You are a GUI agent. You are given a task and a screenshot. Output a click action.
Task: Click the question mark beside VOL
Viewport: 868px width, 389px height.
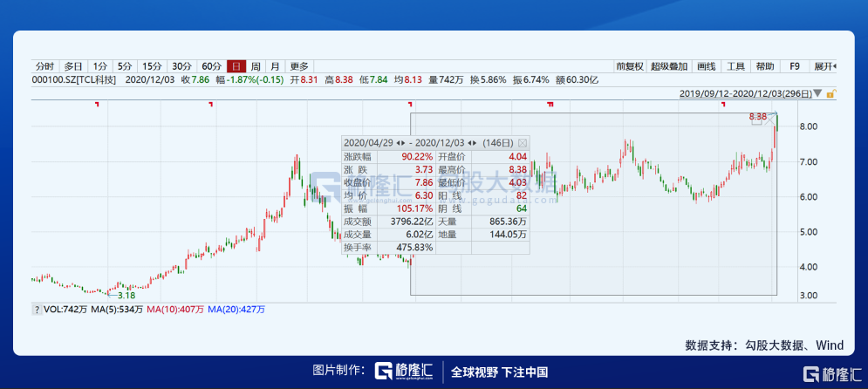point(37,310)
